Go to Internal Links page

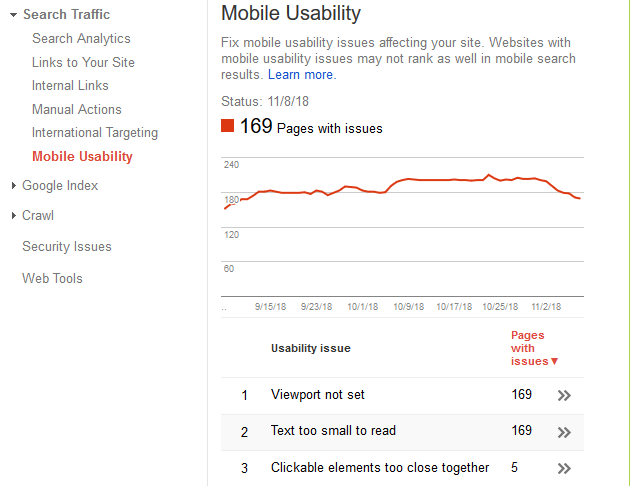70,86
